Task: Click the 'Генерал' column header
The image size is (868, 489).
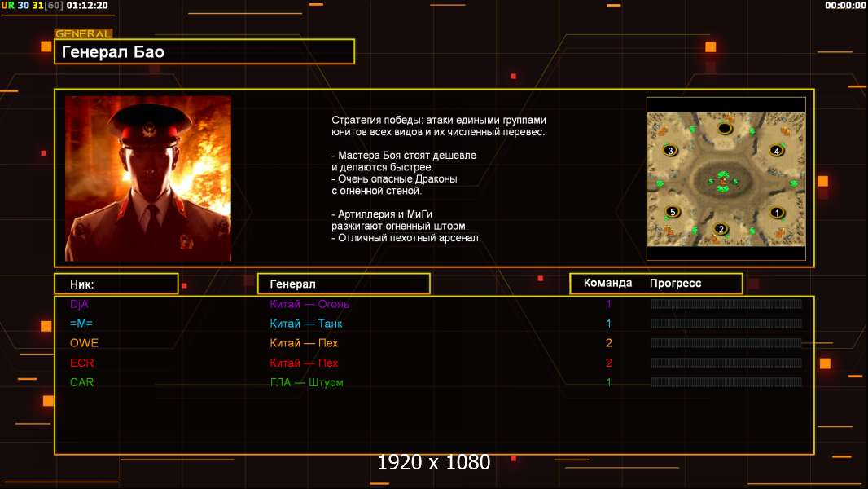Action: [344, 284]
